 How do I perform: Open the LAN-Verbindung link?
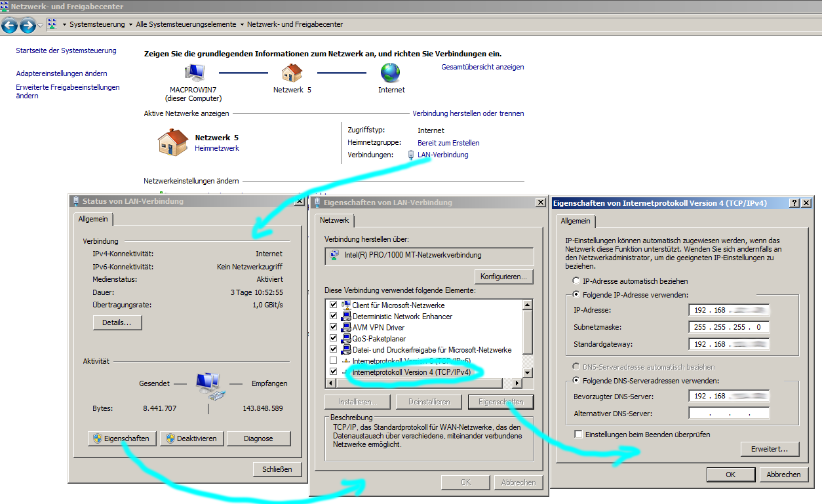pyautogui.click(x=443, y=155)
